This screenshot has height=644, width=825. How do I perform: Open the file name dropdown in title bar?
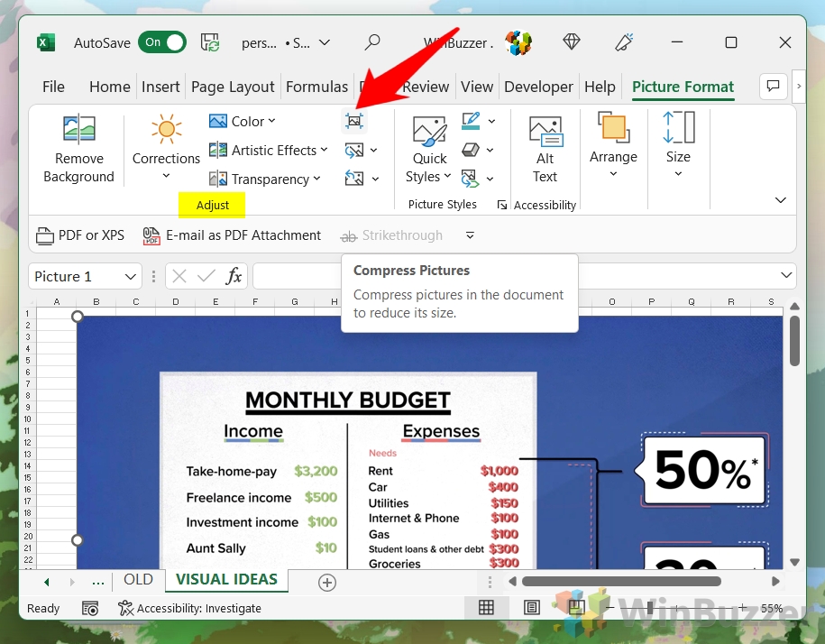pyautogui.click(x=325, y=42)
